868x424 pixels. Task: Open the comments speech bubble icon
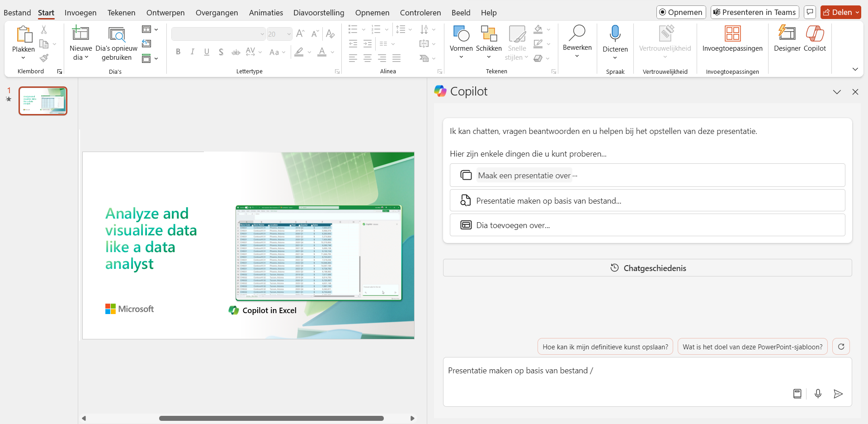click(x=810, y=12)
